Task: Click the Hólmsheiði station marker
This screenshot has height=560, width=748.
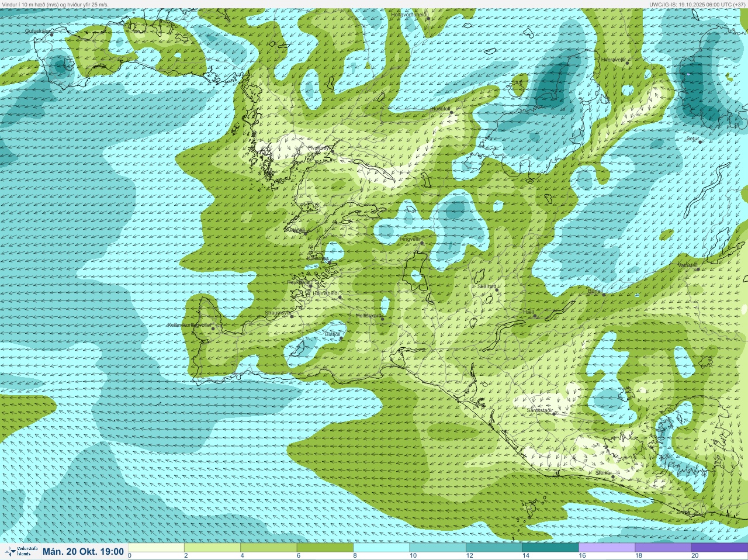Action: (x=340, y=297)
